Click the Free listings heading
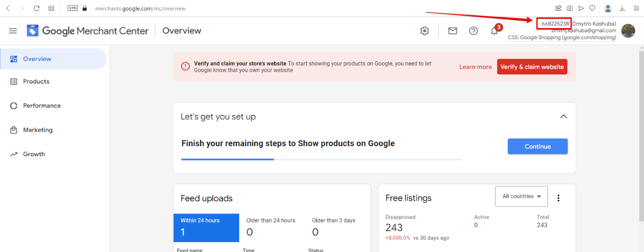The image size is (644, 252). [x=409, y=198]
